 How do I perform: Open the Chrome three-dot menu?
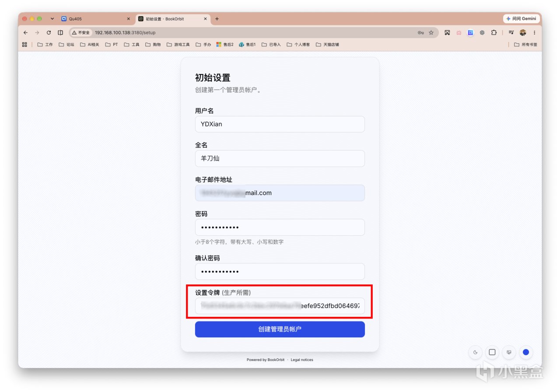click(534, 32)
